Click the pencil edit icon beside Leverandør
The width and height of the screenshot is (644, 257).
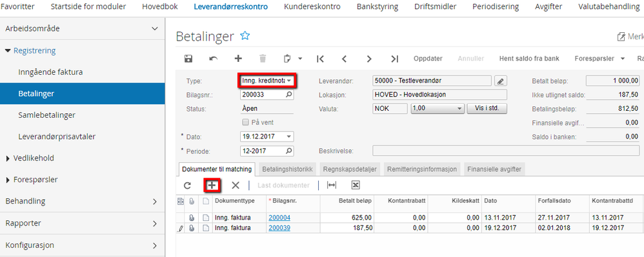point(500,81)
